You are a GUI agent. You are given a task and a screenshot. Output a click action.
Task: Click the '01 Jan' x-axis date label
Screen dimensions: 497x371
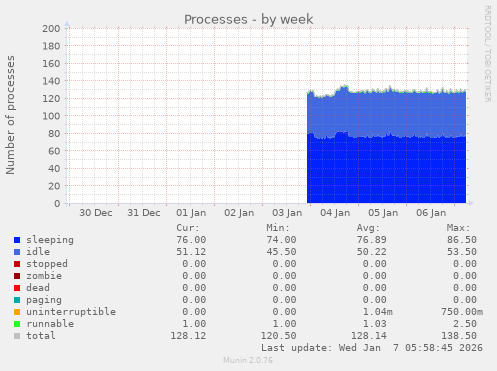191,213
